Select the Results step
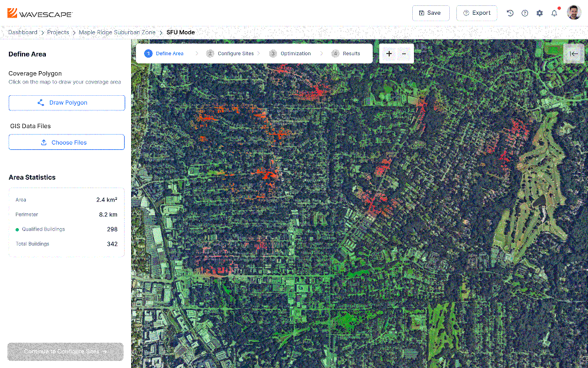 [346, 53]
